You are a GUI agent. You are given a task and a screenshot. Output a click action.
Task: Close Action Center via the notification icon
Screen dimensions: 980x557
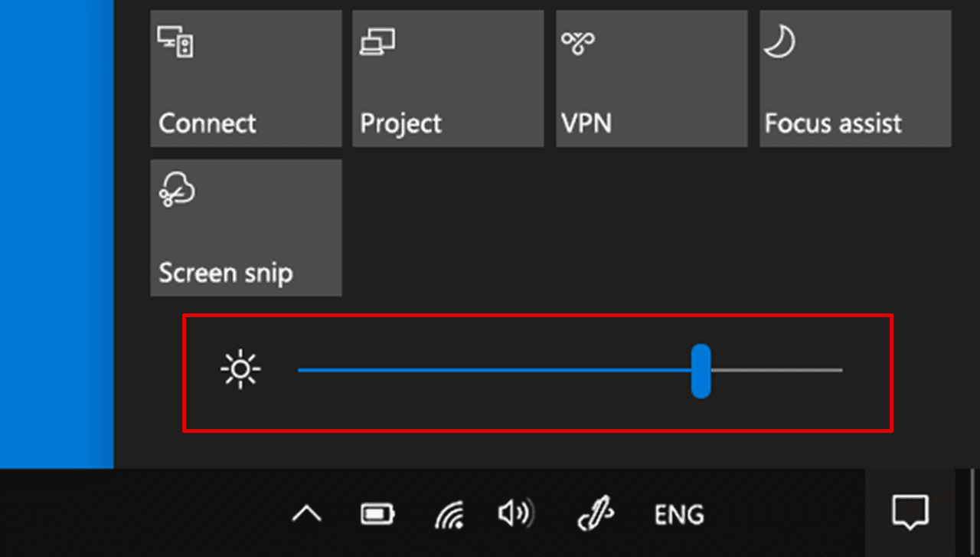910,512
